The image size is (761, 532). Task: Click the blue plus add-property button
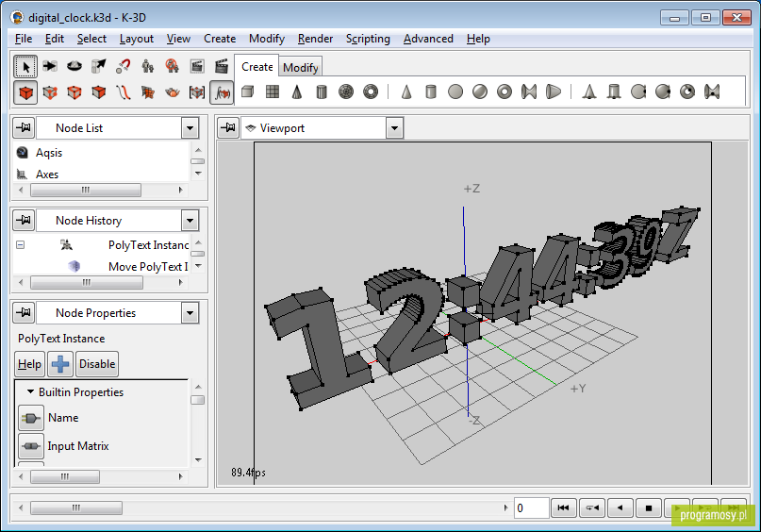click(x=60, y=364)
